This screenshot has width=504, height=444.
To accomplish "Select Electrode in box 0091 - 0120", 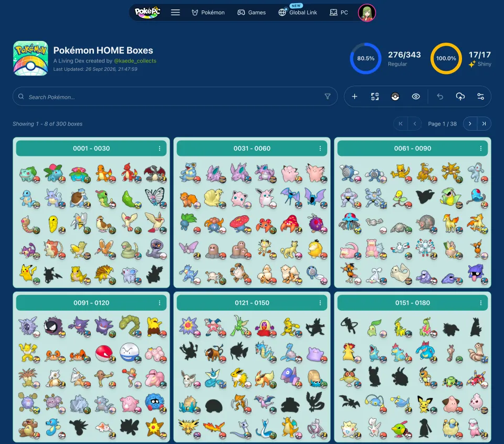I will pyautogui.click(x=130, y=353).
